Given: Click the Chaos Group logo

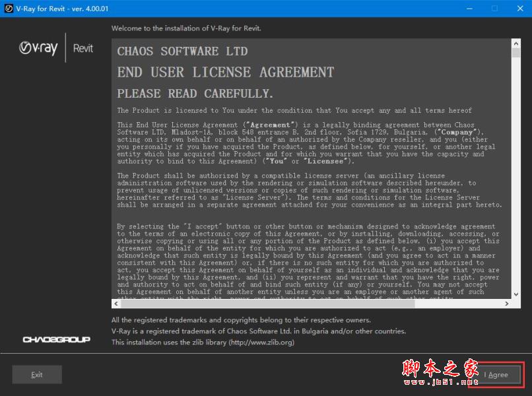Looking at the screenshot, I should [56, 339].
